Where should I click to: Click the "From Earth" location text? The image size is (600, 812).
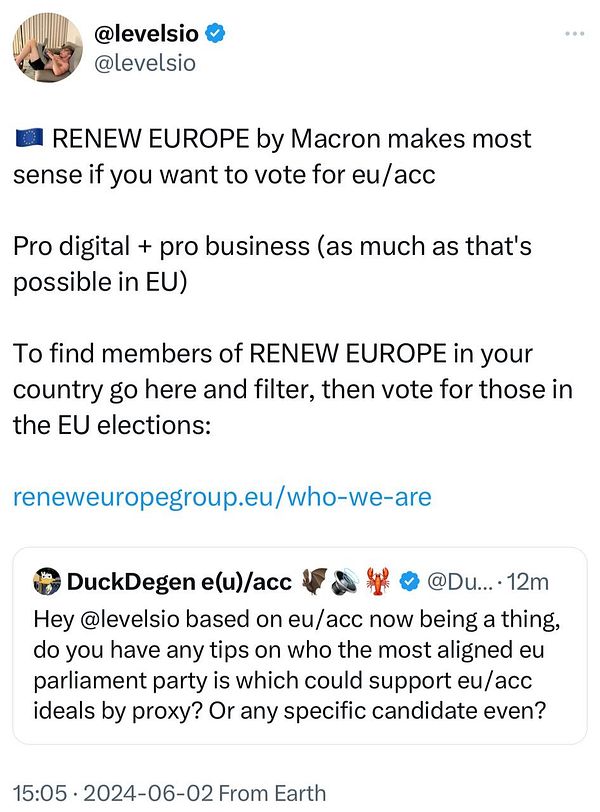(272, 793)
